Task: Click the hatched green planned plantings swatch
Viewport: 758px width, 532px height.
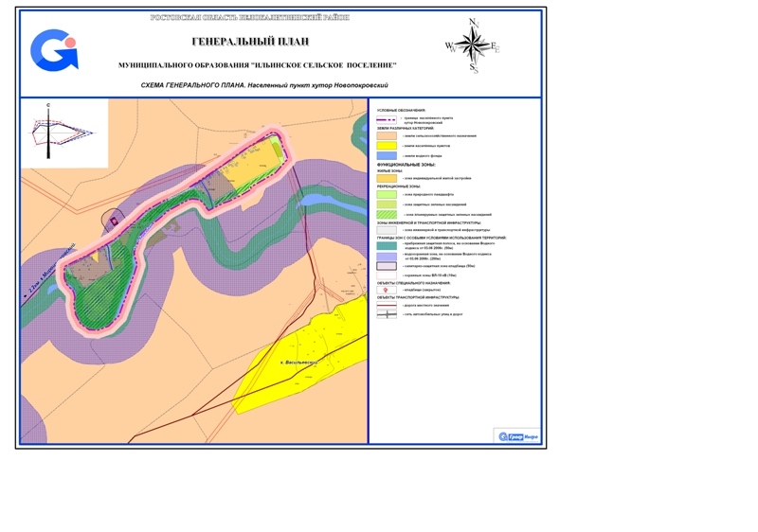Action: coord(387,216)
